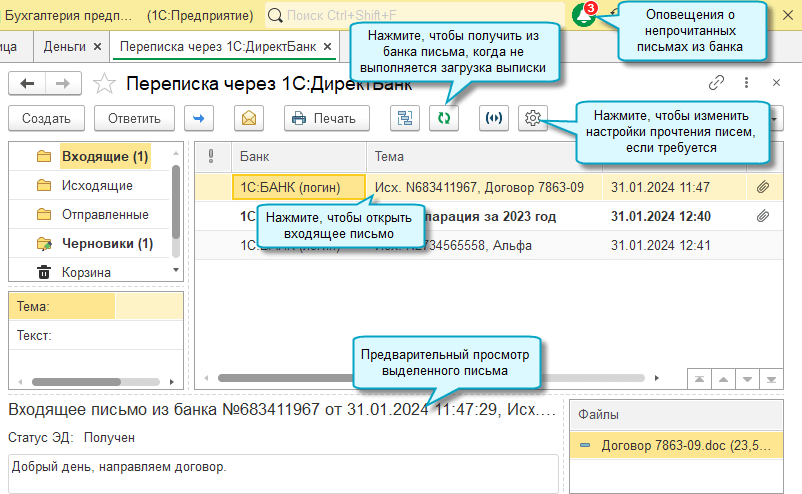Click the open envelope icon button

coord(249,118)
